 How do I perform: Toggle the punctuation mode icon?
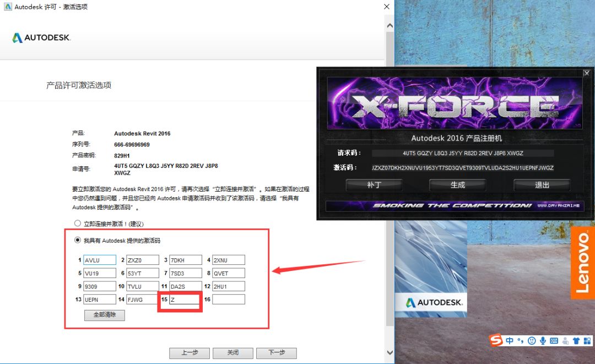(521, 340)
